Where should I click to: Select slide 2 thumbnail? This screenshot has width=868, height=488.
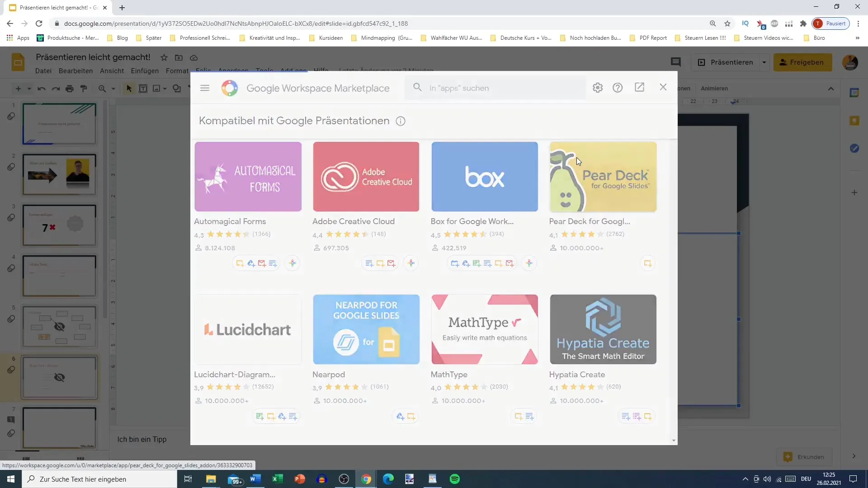(59, 175)
